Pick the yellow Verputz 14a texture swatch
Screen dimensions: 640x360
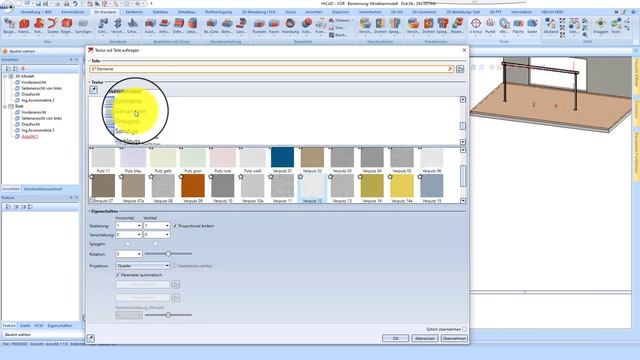pyautogui.click(x=402, y=186)
